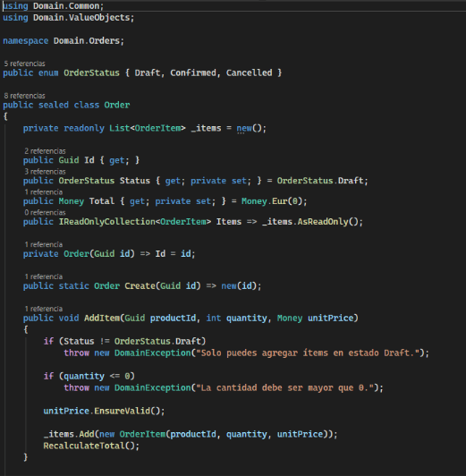Place cursor on 'Domain.Common' in first using line
Screen dimensions: 466x476
pyautogui.click(x=66, y=6)
